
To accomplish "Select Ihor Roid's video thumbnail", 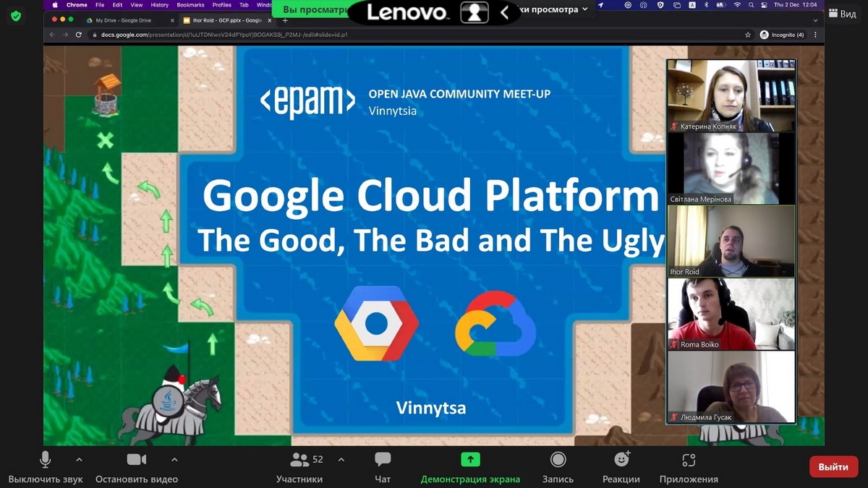I will tap(731, 241).
